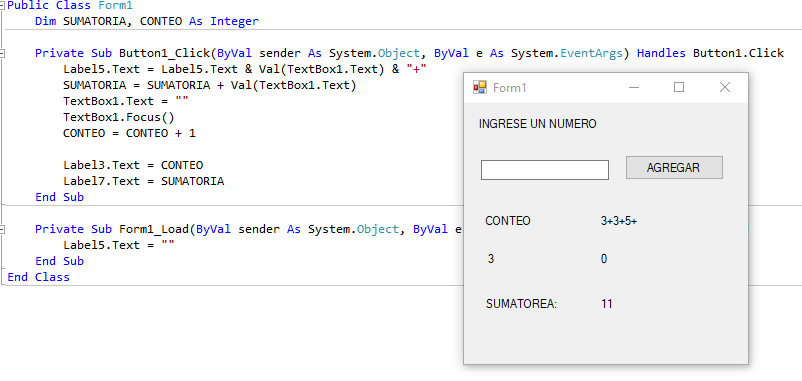Focus the number input text box
This screenshot has width=802, height=381.
pyautogui.click(x=545, y=170)
